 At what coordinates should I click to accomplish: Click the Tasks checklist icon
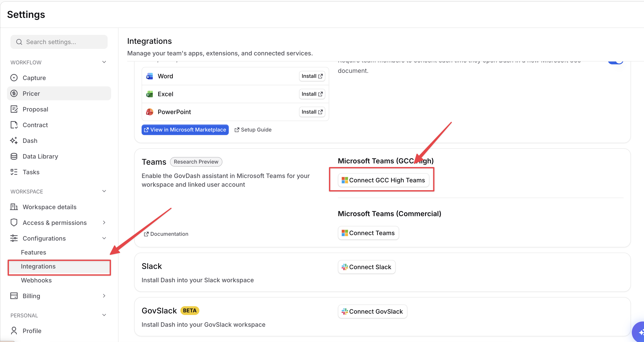tap(14, 172)
